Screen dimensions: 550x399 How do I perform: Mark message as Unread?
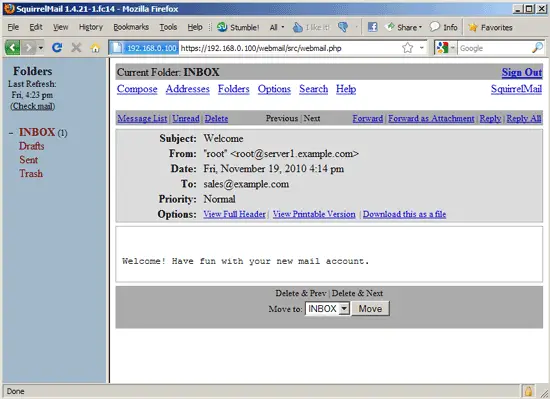pos(186,119)
